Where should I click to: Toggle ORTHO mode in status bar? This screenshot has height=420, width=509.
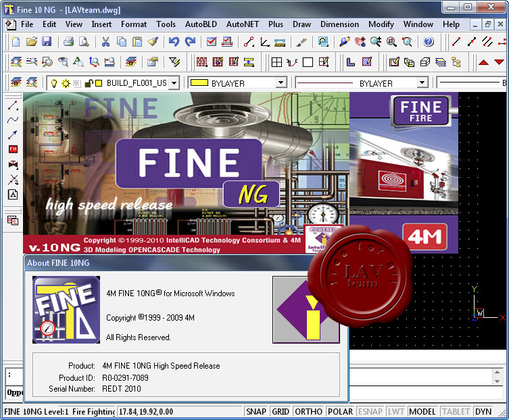coord(308,412)
